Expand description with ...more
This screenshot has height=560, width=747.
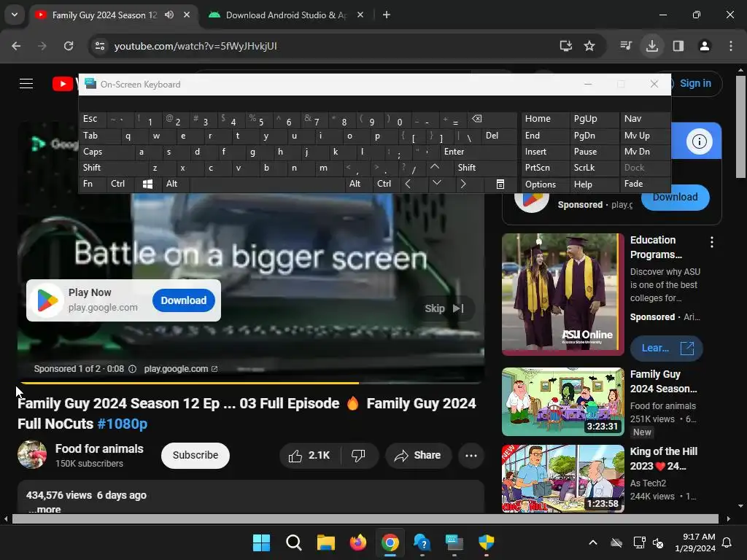tap(44, 509)
